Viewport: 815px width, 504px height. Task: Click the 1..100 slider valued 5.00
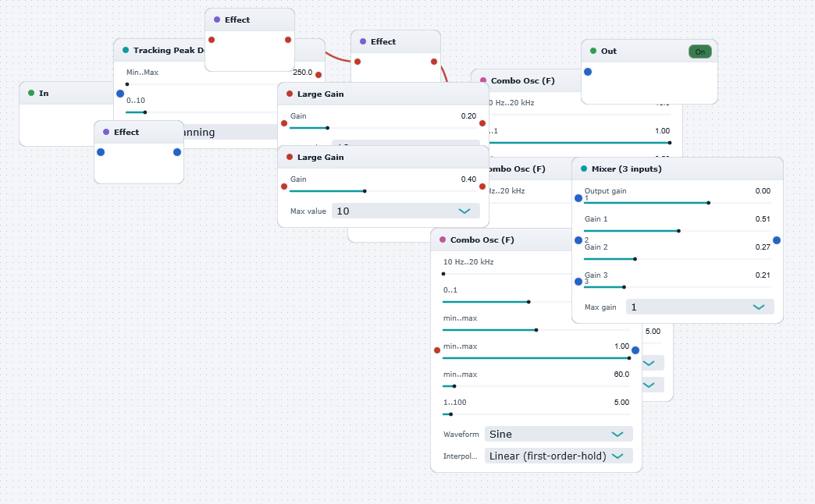click(x=536, y=414)
